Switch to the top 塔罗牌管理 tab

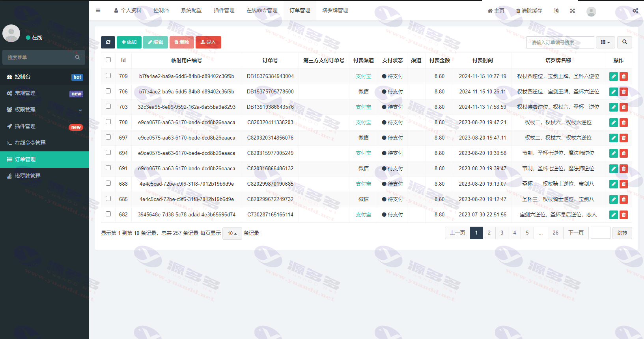335,11
